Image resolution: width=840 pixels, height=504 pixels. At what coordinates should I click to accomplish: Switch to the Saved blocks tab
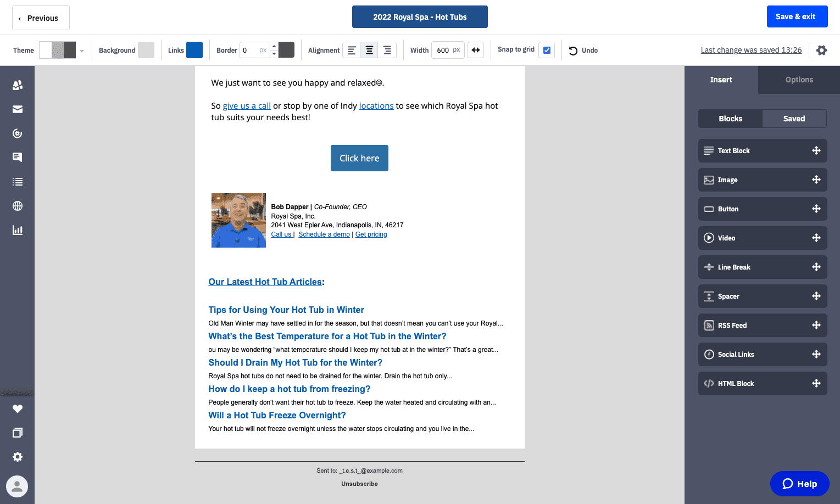794,119
